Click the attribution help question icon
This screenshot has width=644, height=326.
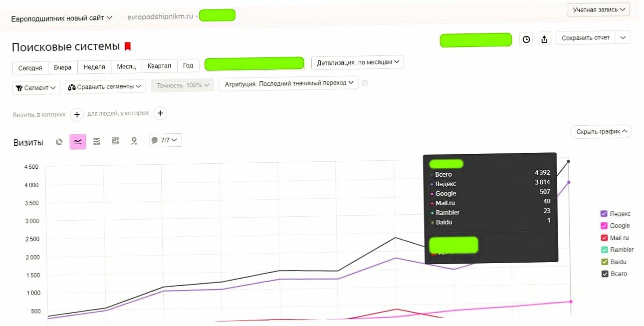pyautogui.click(x=365, y=83)
